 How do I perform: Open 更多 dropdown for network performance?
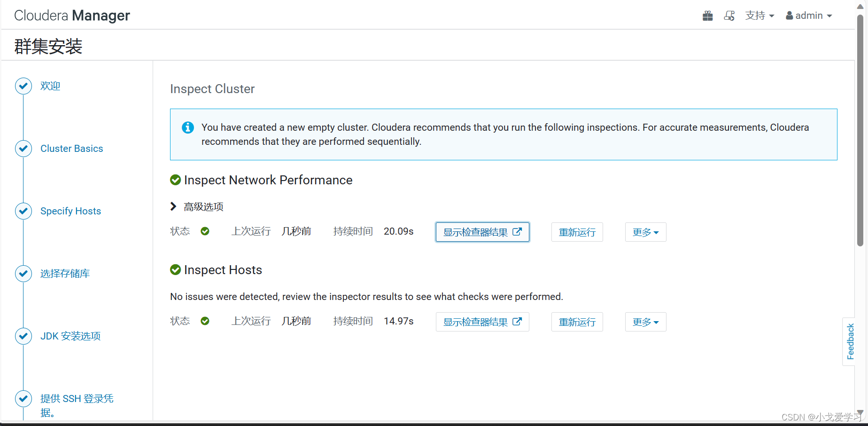pos(646,232)
